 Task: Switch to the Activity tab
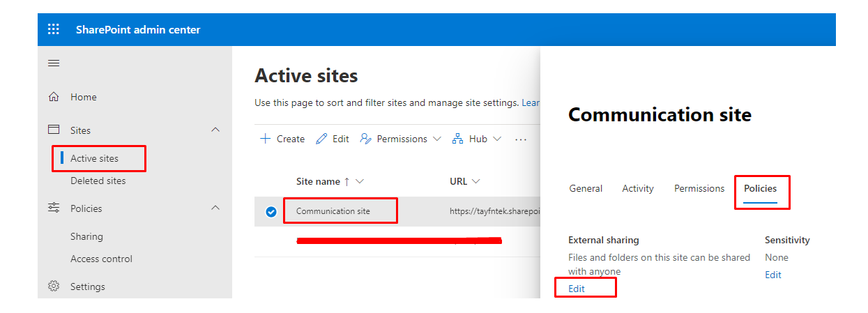coord(638,188)
